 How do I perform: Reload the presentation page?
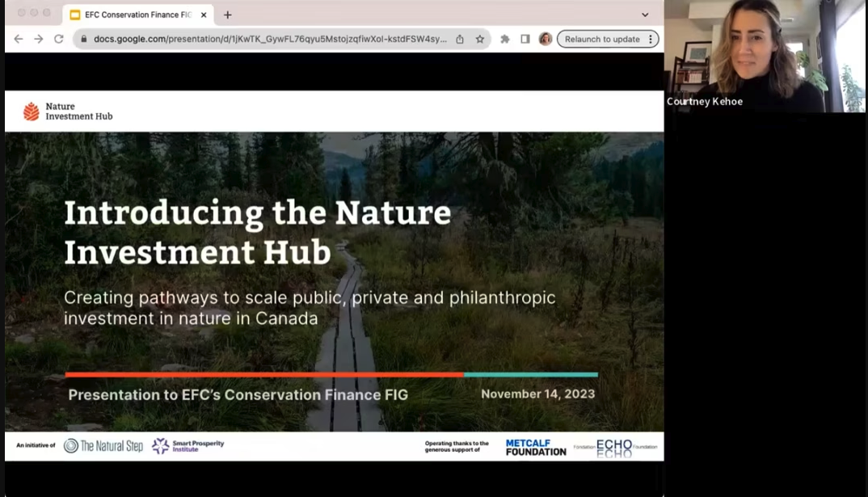(59, 39)
